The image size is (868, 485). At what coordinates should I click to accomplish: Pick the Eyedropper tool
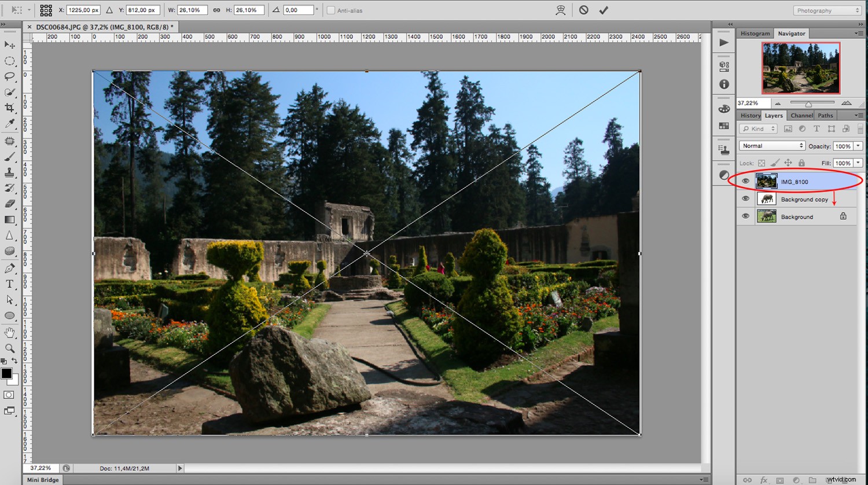pos(10,123)
